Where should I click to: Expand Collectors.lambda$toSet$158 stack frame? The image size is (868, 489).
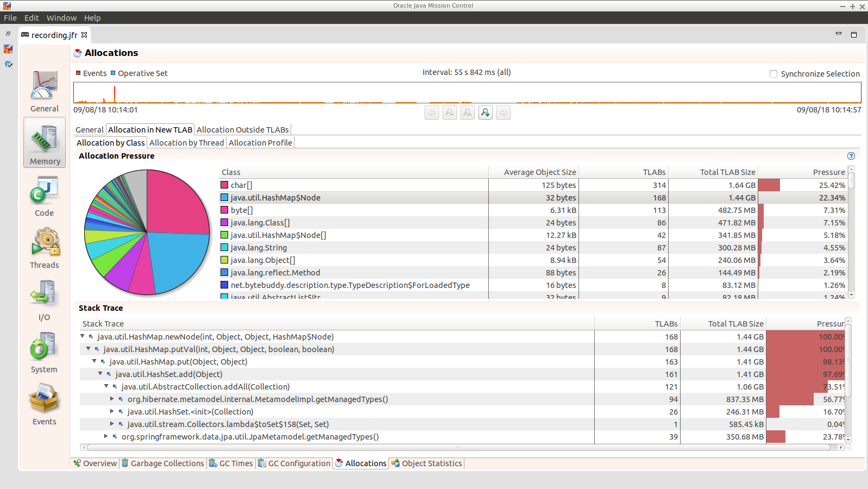112,424
